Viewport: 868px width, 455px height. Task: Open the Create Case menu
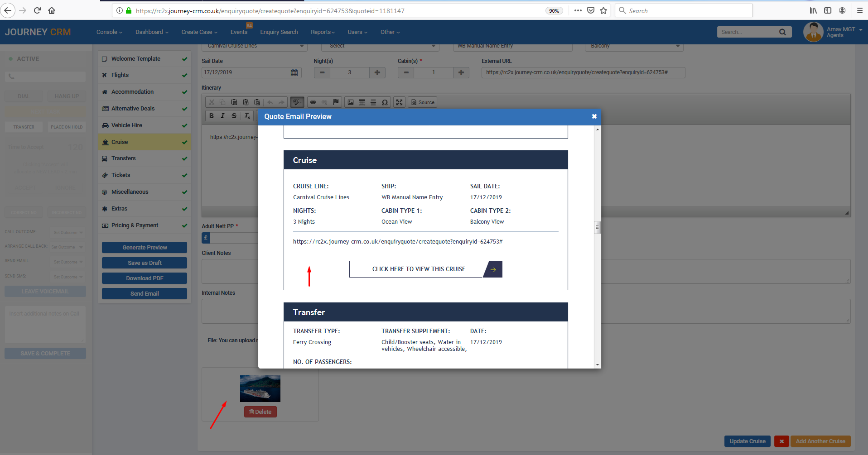click(199, 32)
